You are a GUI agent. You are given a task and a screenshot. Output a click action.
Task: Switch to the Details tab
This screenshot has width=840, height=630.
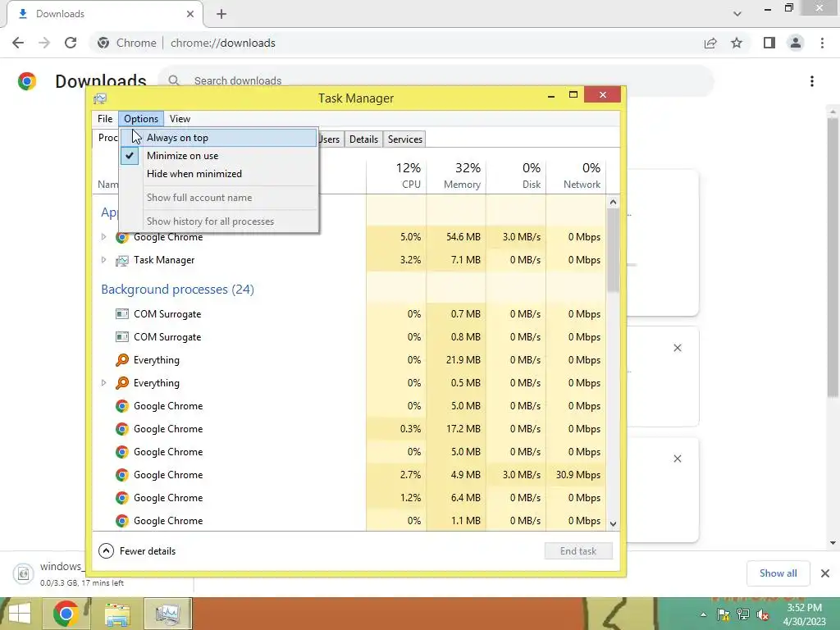pyautogui.click(x=363, y=139)
